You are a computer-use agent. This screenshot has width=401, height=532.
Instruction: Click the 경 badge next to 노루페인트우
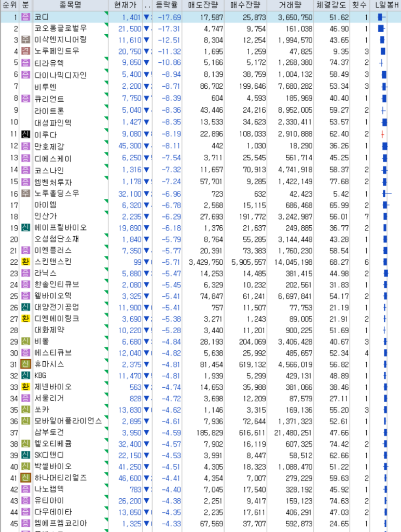click(26, 51)
